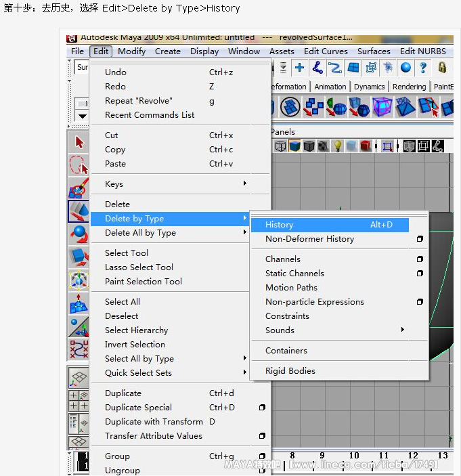Choose the Move tool (cone with arrow)
The image size is (461, 476).
tap(79, 211)
